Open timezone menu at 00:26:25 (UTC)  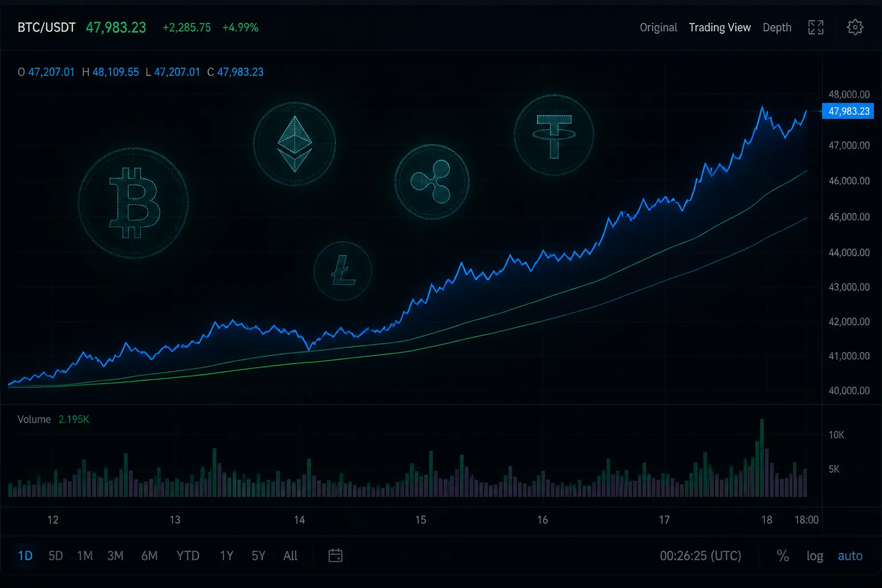[x=701, y=556]
